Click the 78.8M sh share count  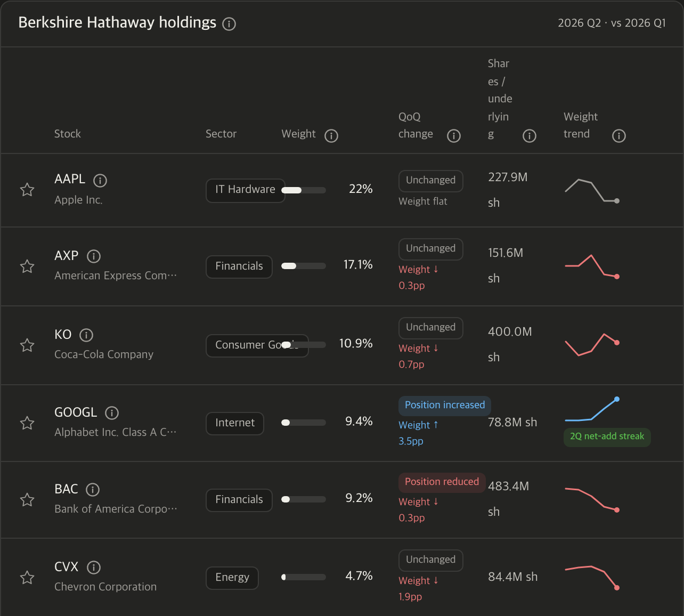512,423
